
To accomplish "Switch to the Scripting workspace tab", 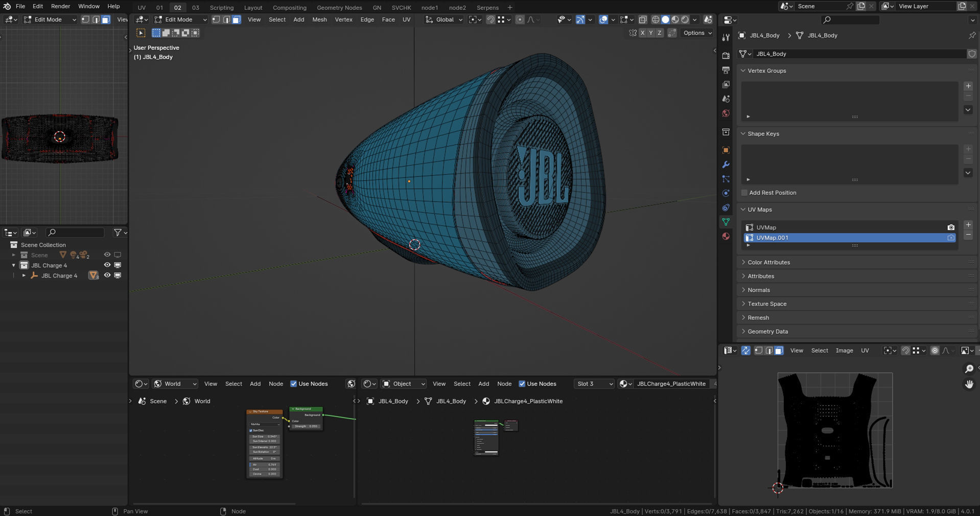I will [x=221, y=8].
